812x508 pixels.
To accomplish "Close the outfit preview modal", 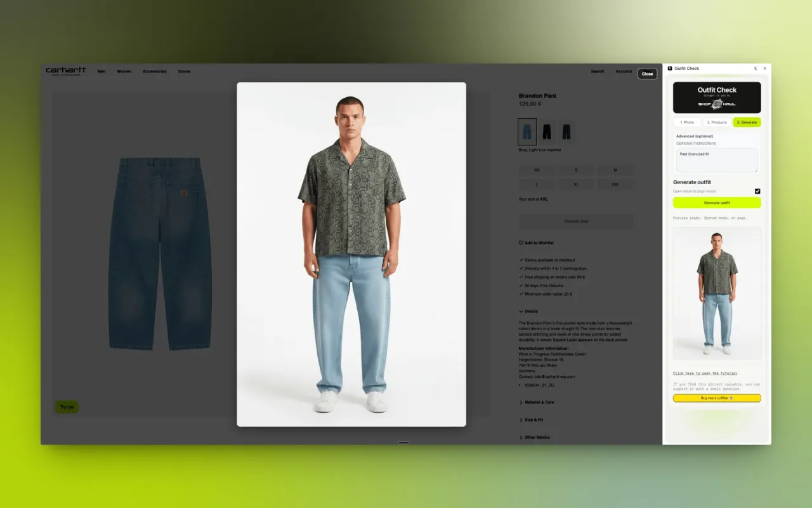I will pos(647,74).
